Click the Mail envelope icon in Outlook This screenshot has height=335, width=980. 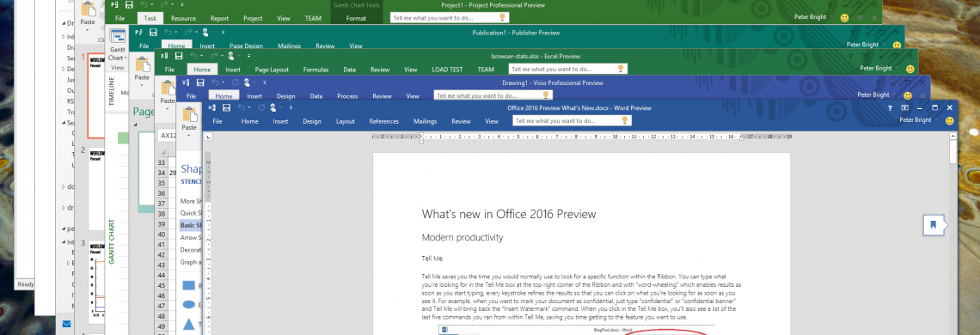coord(67,324)
